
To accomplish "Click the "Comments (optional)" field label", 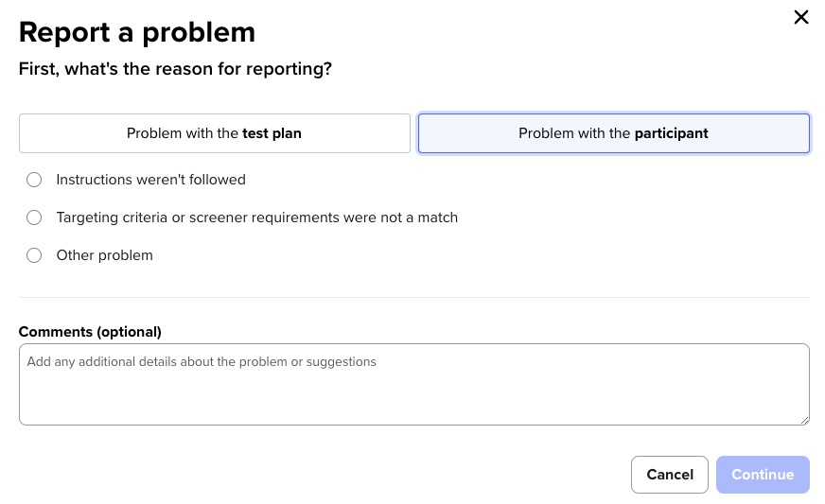I will coord(90,332).
